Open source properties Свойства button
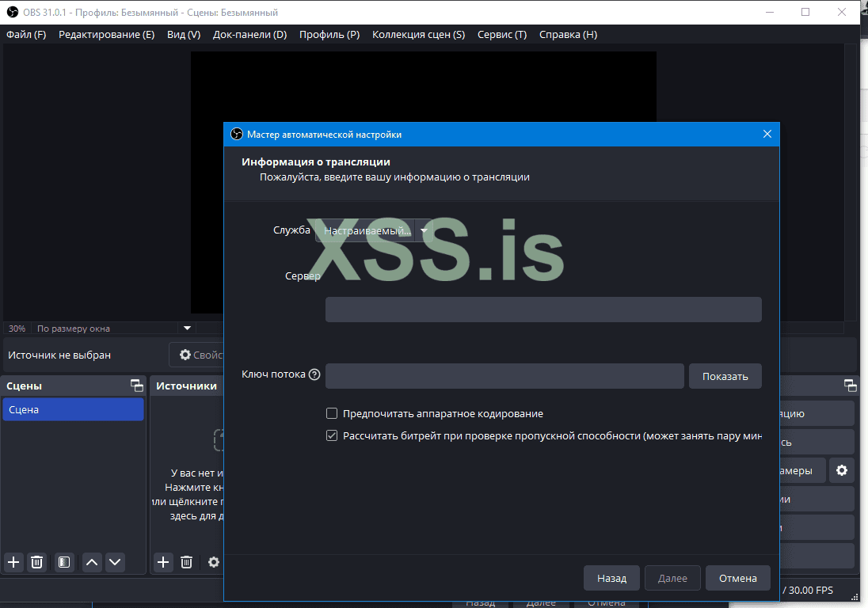 pos(197,355)
